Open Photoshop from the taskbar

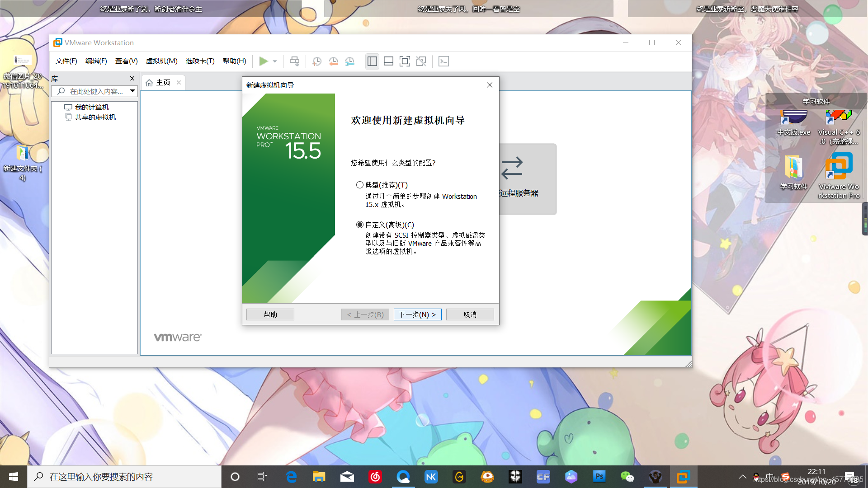pos(599,477)
